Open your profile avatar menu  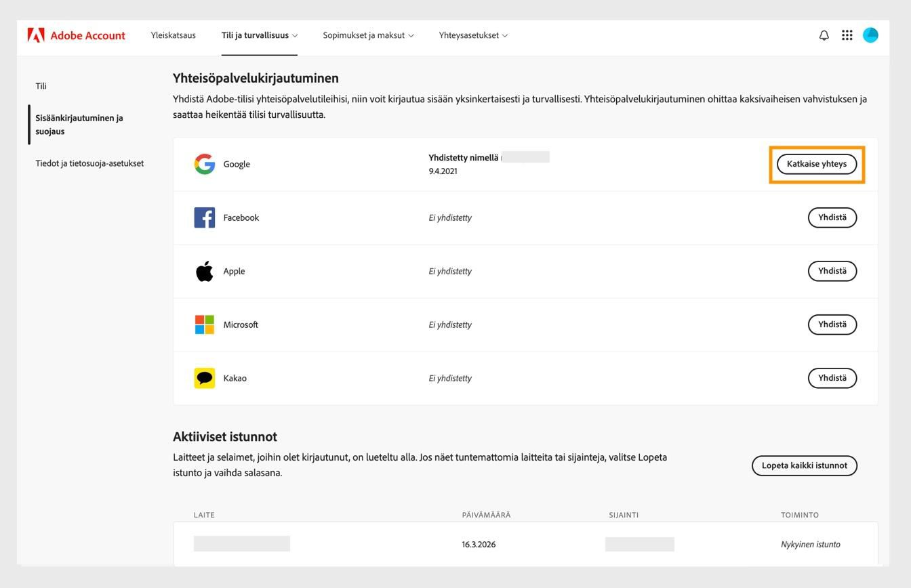coord(870,35)
